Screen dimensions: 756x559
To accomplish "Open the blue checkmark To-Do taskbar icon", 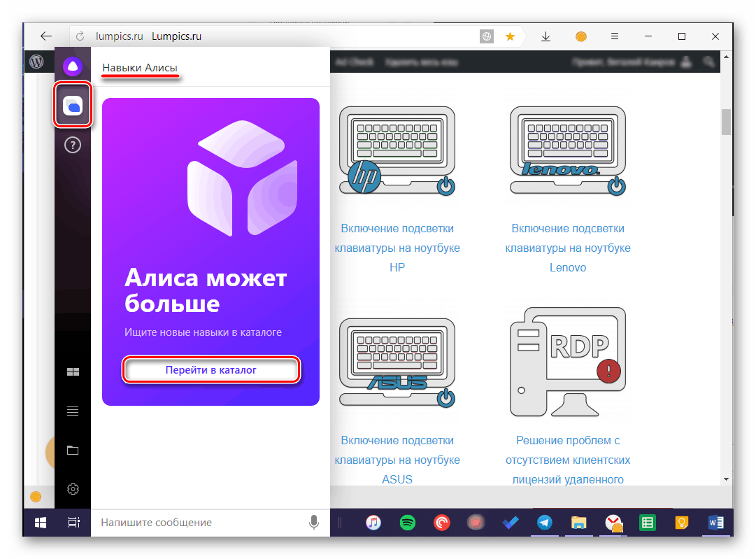I will click(510, 523).
